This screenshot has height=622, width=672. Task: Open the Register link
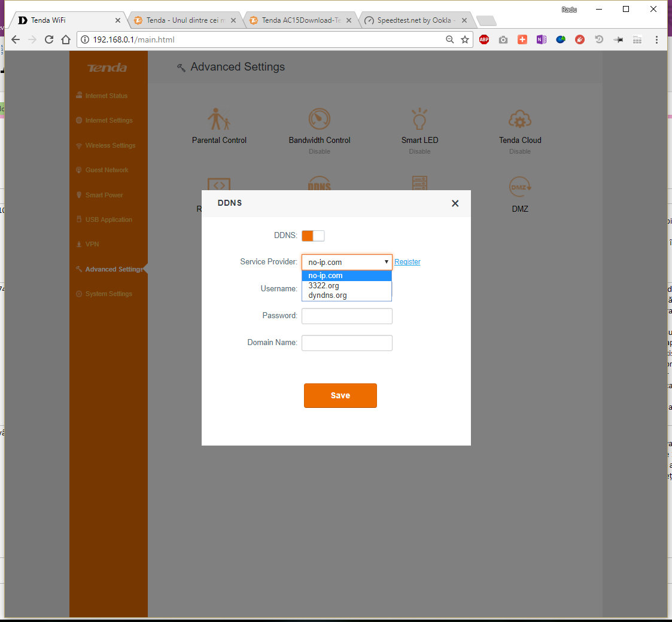[407, 262]
